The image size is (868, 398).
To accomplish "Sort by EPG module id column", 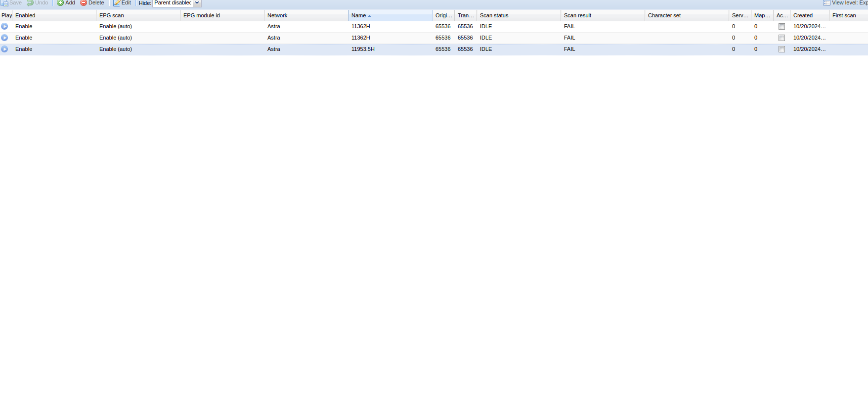I will pyautogui.click(x=222, y=15).
